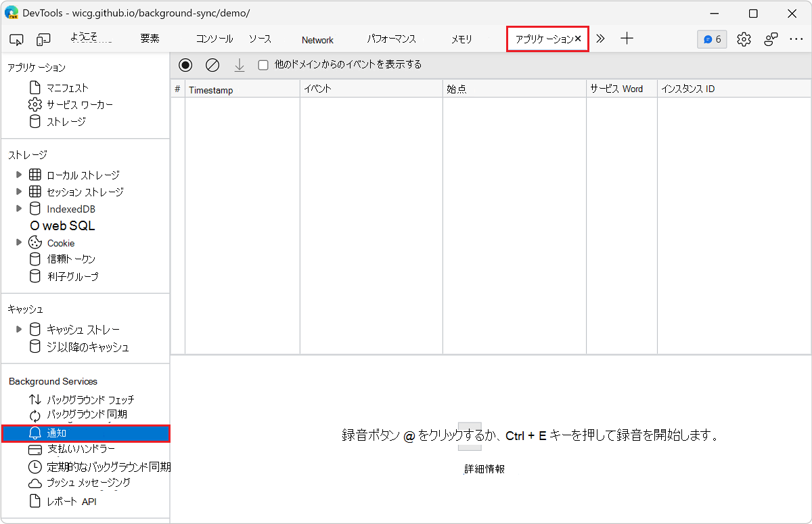Screen dimensions: 812x524
Task: Select the inspect element picker tool
Action: tap(16, 39)
